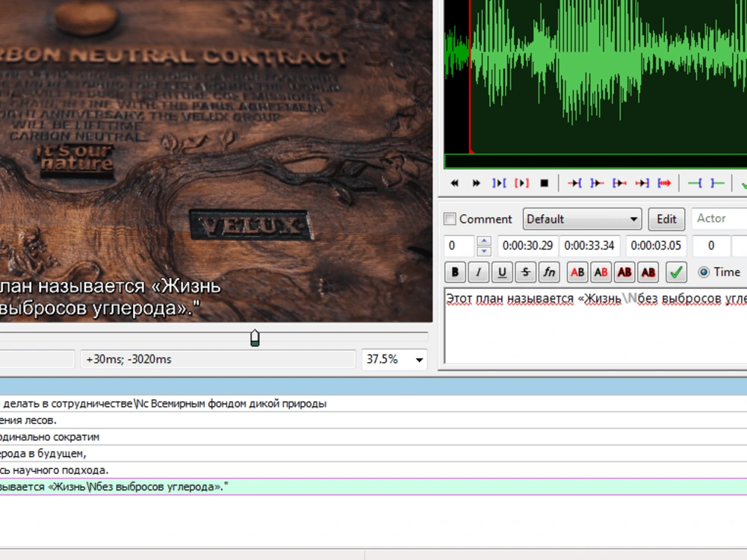The height and width of the screenshot is (560, 747).
Task: Set primary color with first AB button
Action: click(577, 273)
